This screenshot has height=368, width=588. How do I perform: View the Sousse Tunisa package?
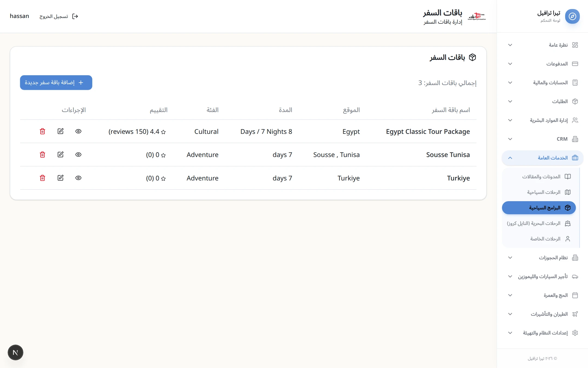(x=78, y=155)
